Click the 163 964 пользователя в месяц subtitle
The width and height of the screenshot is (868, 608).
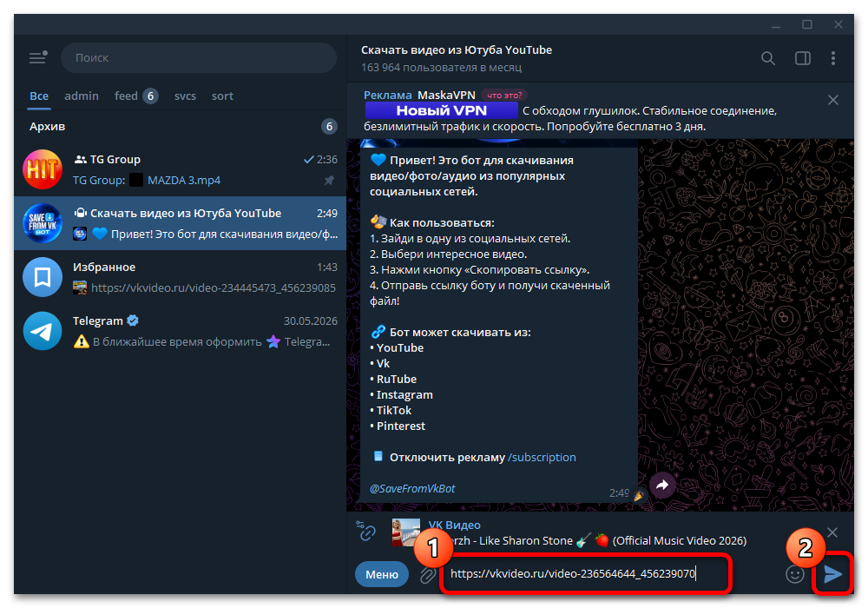coord(441,68)
